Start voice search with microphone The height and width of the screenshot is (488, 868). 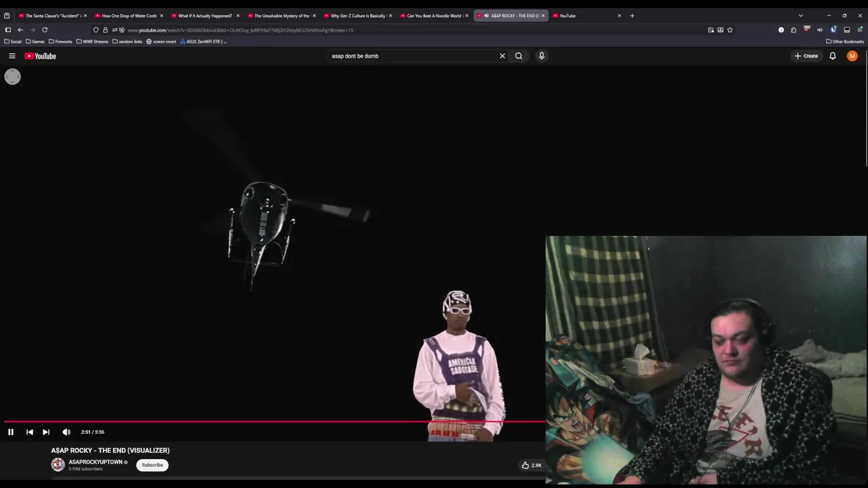541,56
